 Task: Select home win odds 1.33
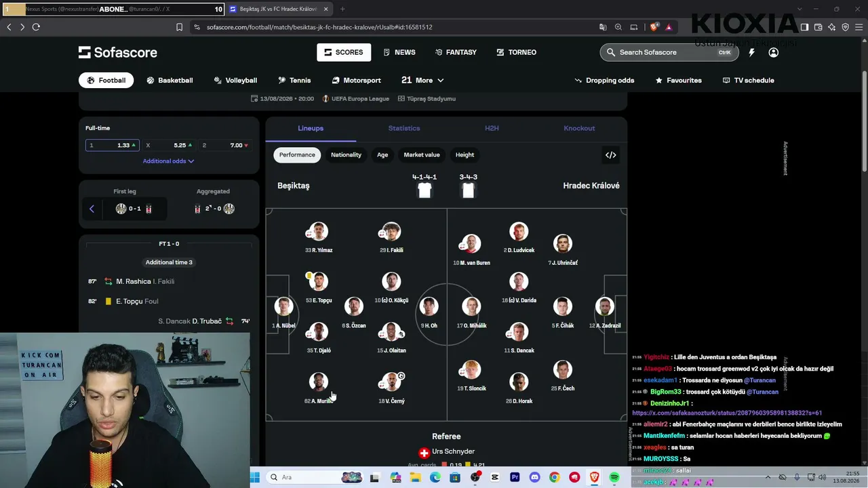pyautogui.click(x=113, y=145)
